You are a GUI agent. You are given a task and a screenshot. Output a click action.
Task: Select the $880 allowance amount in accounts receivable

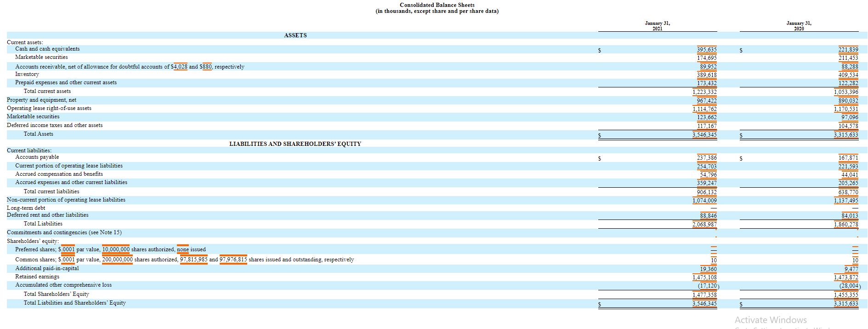206,67
